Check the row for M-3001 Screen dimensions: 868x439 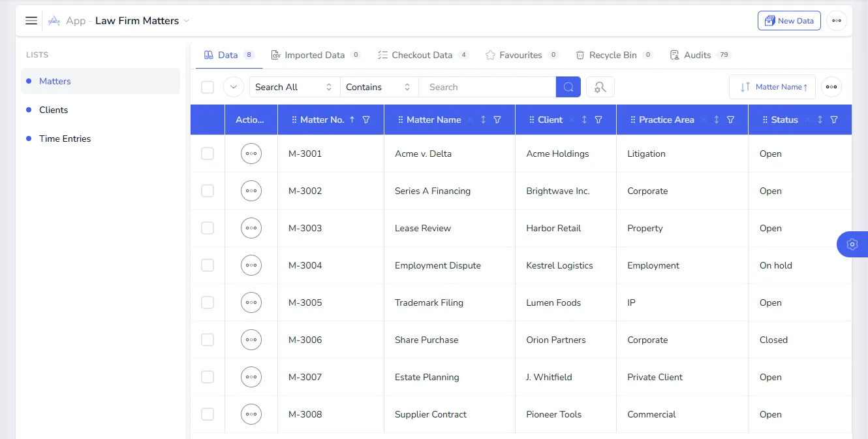(x=208, y=154)
